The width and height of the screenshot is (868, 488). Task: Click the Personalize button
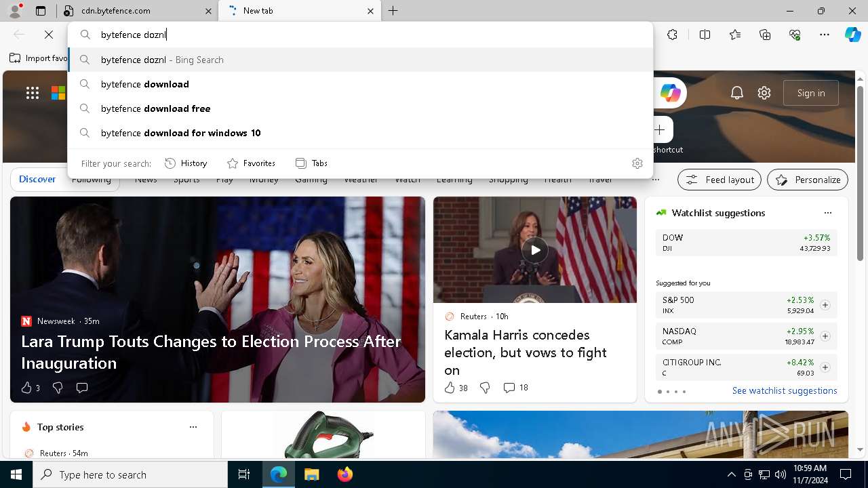(808, 180)
